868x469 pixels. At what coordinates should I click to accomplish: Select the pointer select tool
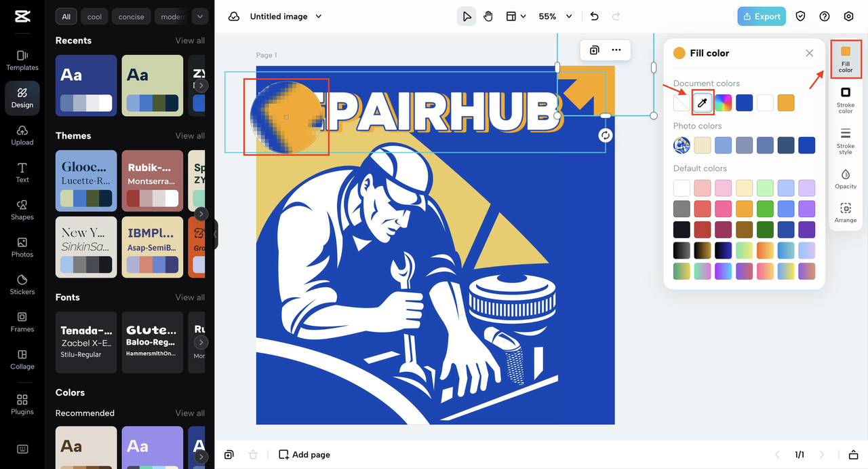pyautogui.click(x=467, y=16)
